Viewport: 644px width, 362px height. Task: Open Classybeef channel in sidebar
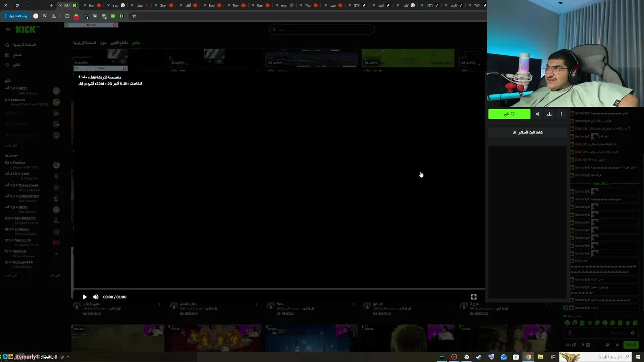coord(32,187)
